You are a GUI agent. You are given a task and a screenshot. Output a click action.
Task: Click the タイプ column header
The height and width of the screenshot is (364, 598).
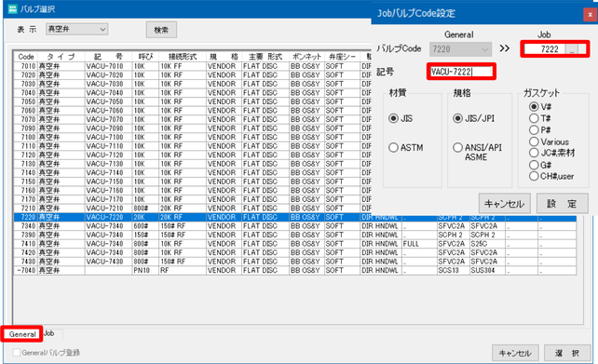click(61, 57)
